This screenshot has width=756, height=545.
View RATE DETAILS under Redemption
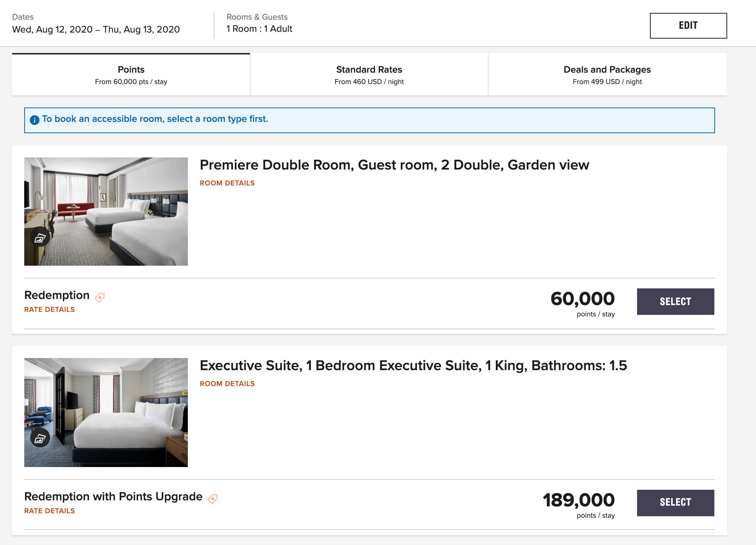50,310
